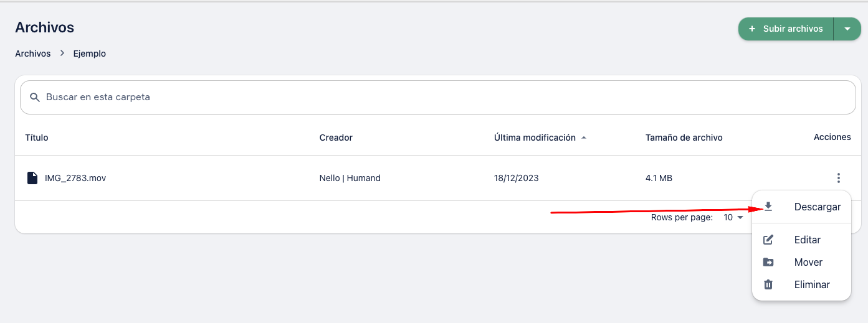Click the Ejemplo breadcrumb
This screenshot has width=868, height=323.
click(x=90, y=54)
